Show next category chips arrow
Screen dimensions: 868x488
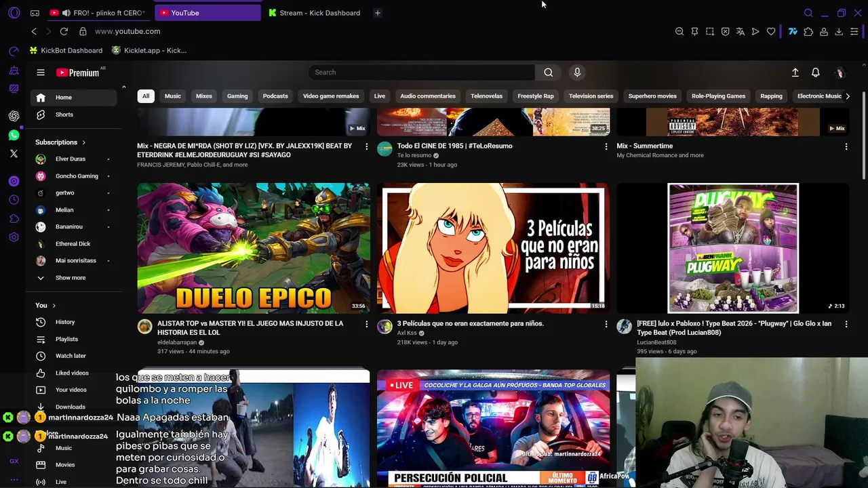pyautogui.click(x=848, y=96)
